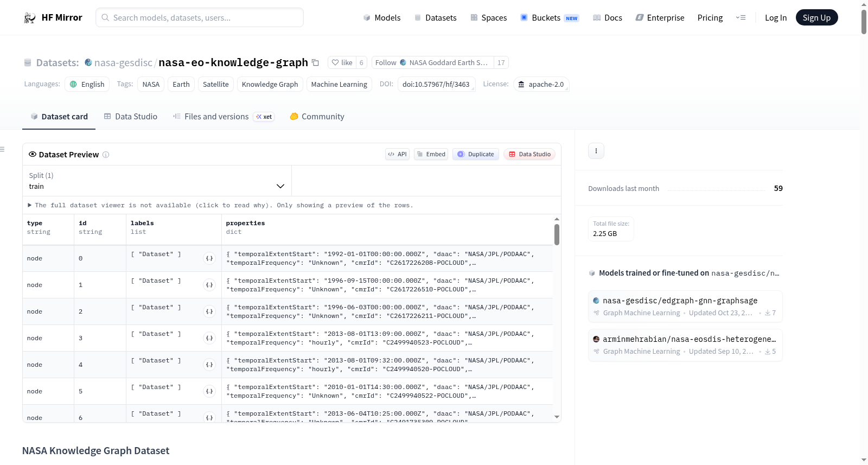Screen dimensions: 868x465
Task: Click the "2.25 GB" total file size value
Action: 605,234
